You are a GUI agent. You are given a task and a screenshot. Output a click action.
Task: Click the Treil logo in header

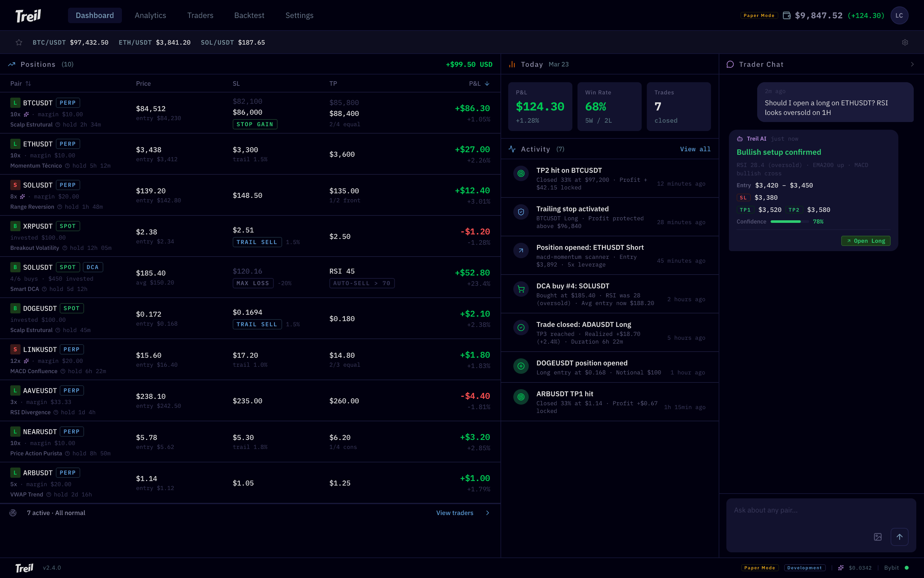point(28,15)
